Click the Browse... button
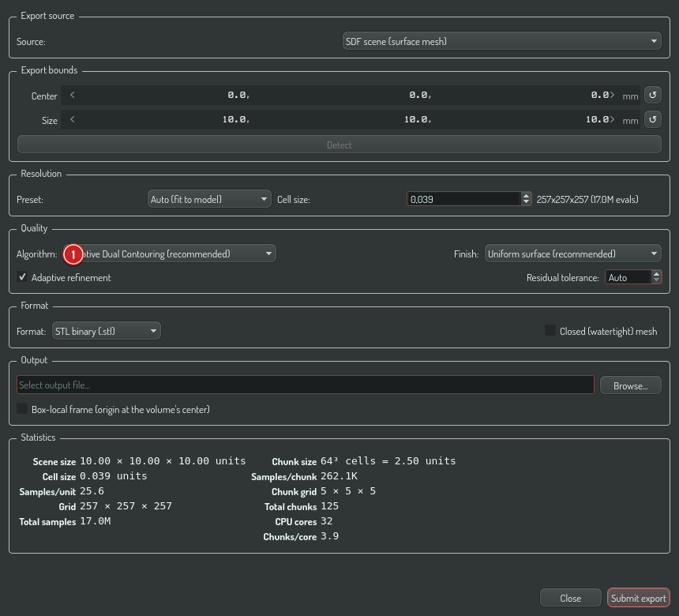Image resolution: width=679 pixels, height=616 pixels. (x=631, y=385)
